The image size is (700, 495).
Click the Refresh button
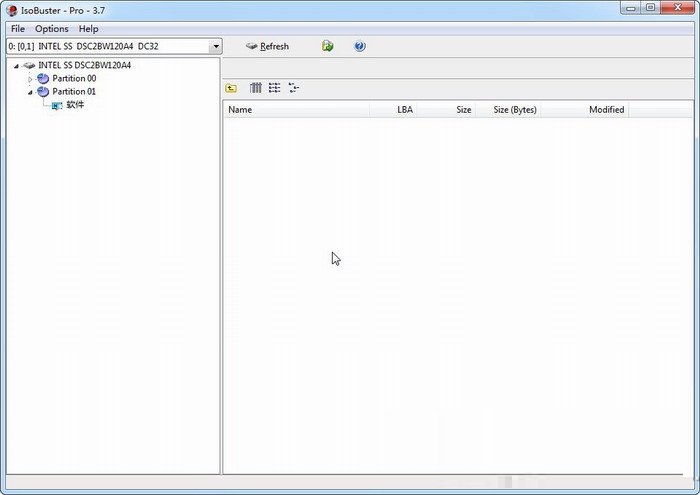pyautogui.click(x=267, y=46)
